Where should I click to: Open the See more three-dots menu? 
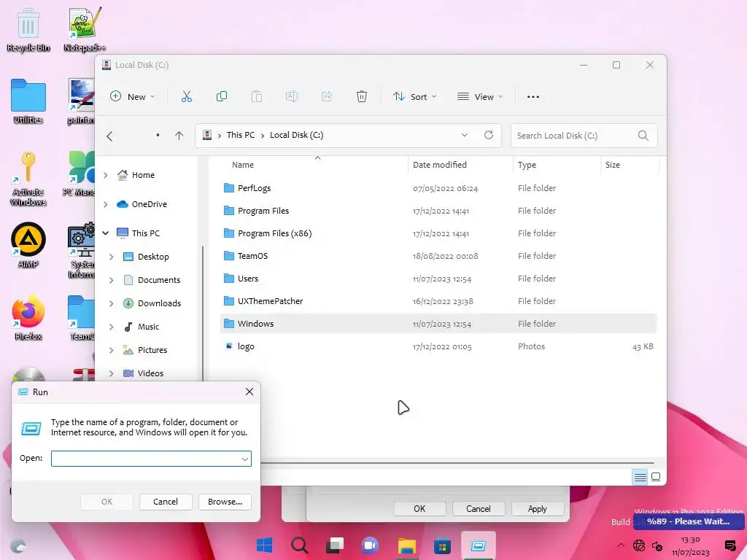[x=533, y=97]
